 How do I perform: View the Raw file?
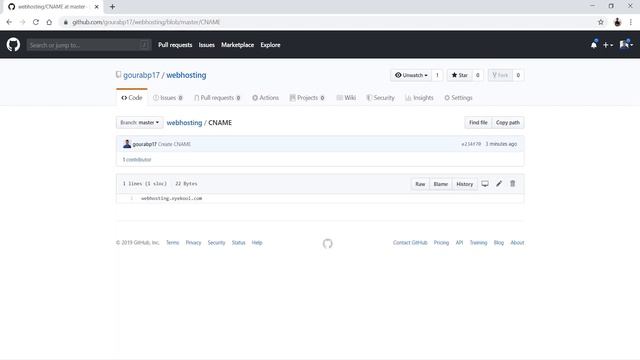click(x=420, y=184)
